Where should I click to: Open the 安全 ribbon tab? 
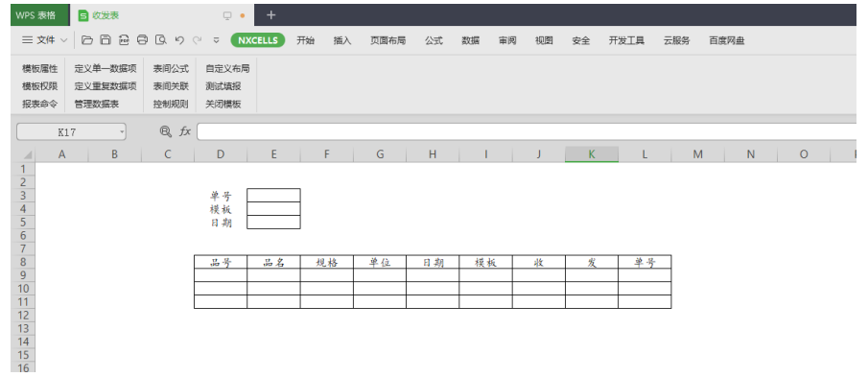[580, 40]
